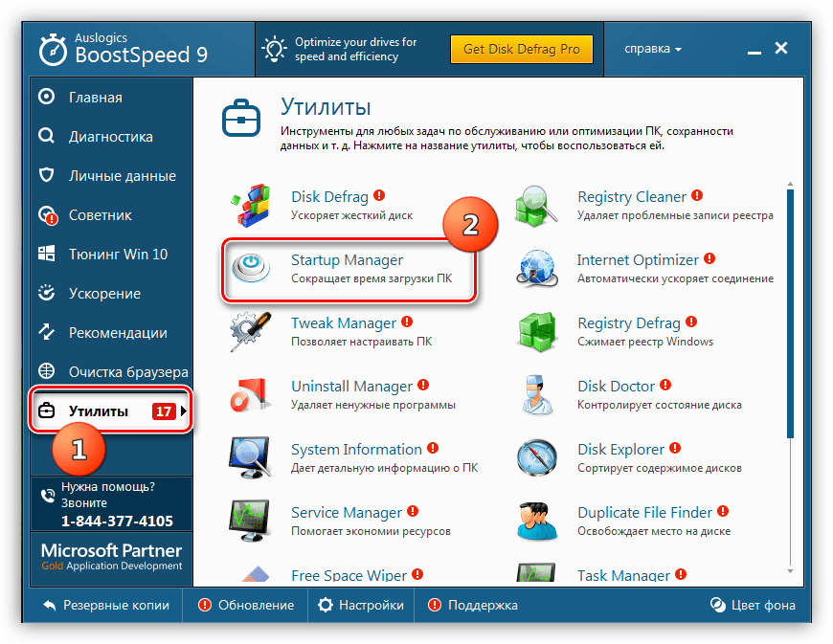The image size is (833, 644).
Task: Click the Internet Optimizer globe icon
Action: point(537,268)
